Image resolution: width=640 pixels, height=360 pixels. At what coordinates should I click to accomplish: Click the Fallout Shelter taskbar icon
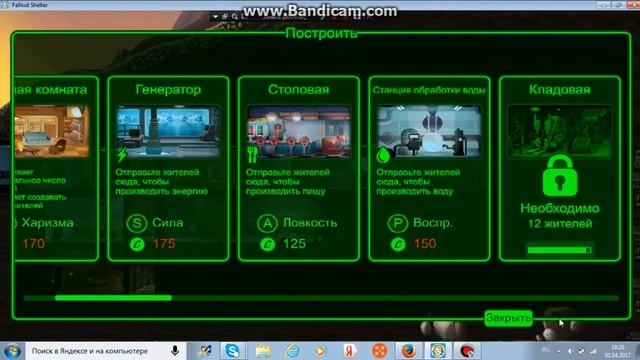pyautogui.click(x=438, y=351)
